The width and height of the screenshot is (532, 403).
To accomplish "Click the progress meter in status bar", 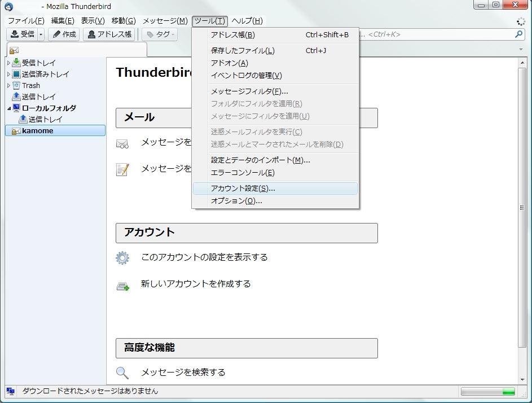I will 488,392.
